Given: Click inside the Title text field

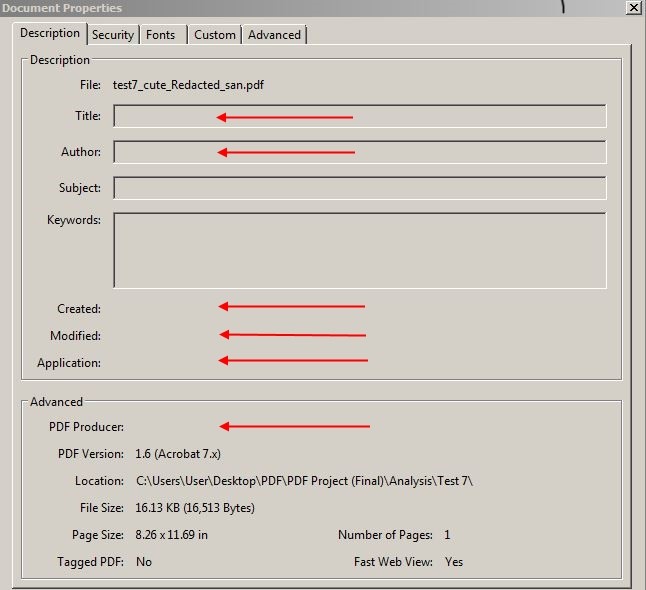Looking at the screenshot, I should (x=360, y=117).
